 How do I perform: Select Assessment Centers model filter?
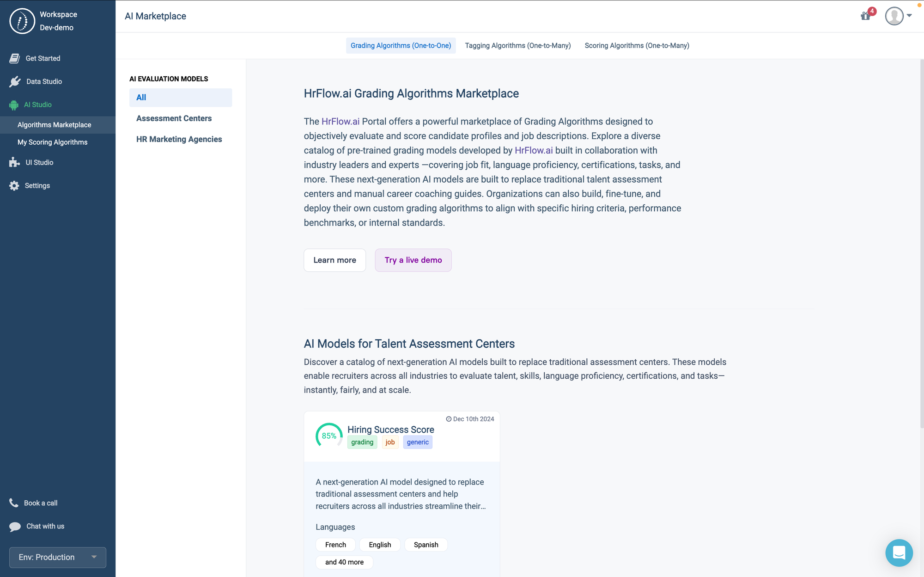click(x=174, y=118)
